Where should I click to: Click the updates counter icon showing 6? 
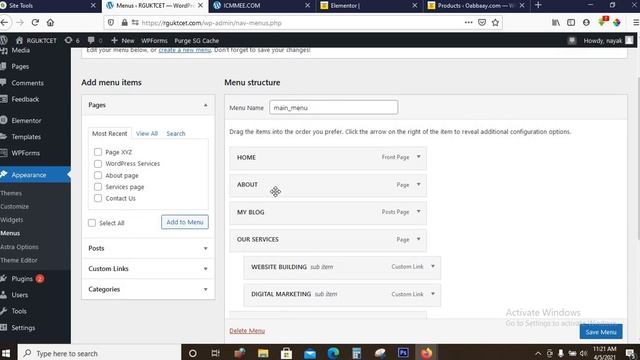72,40
